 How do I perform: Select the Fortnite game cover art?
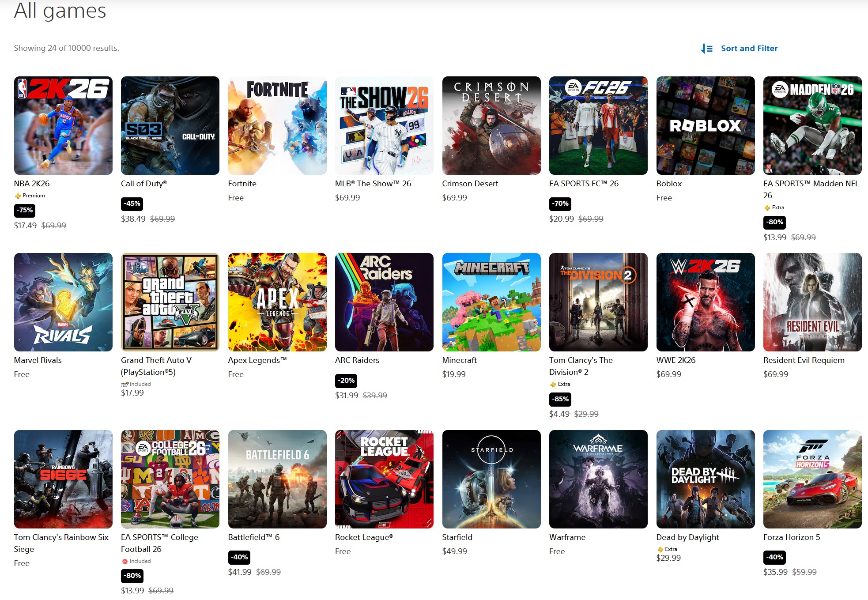click(277, 125)
